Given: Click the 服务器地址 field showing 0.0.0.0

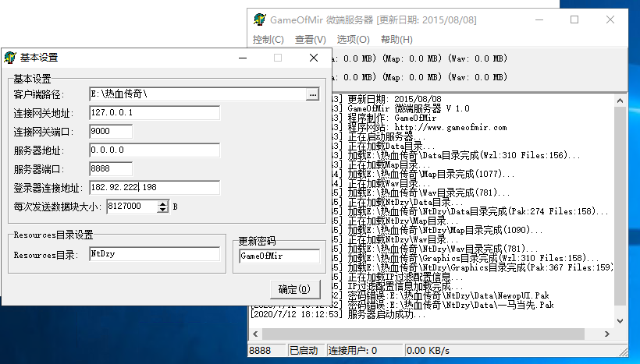Looking at the screenshot, I should (155, 150).
